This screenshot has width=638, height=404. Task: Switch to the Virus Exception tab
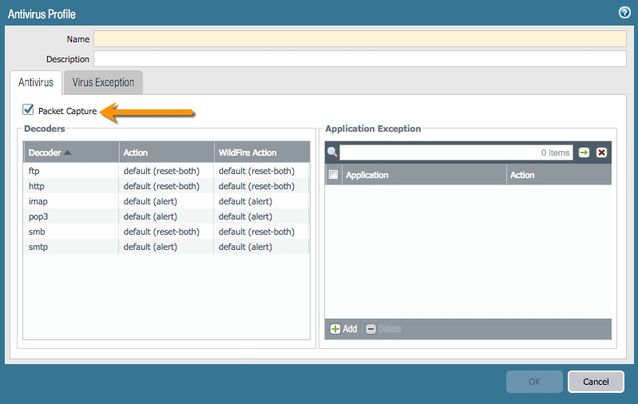point(103,82)
